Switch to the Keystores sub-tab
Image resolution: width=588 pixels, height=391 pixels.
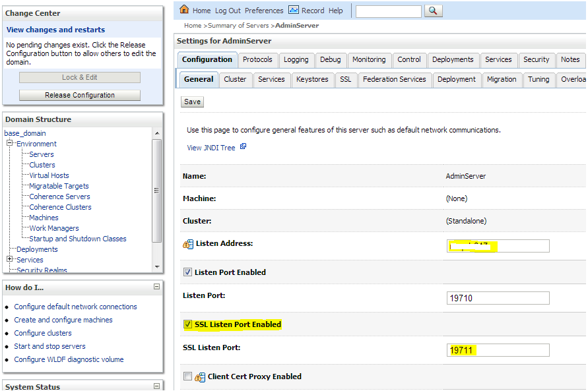pos(312,79)
